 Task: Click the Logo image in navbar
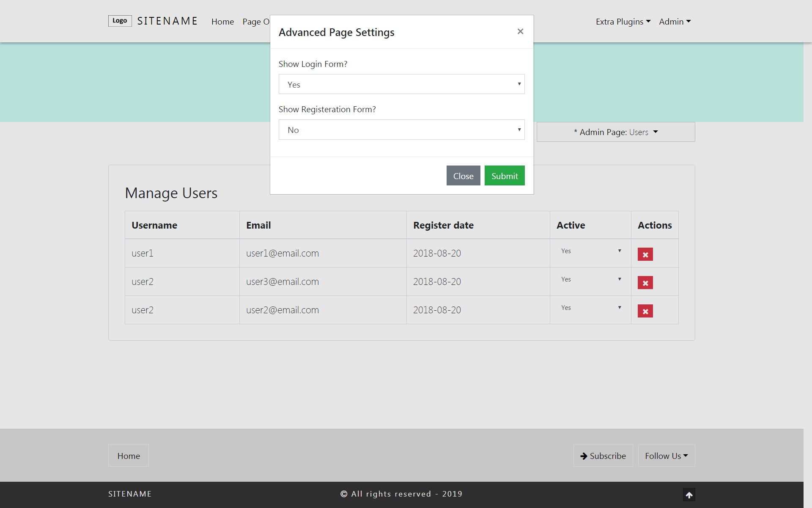pyautogui.click(x=120, y=21)
